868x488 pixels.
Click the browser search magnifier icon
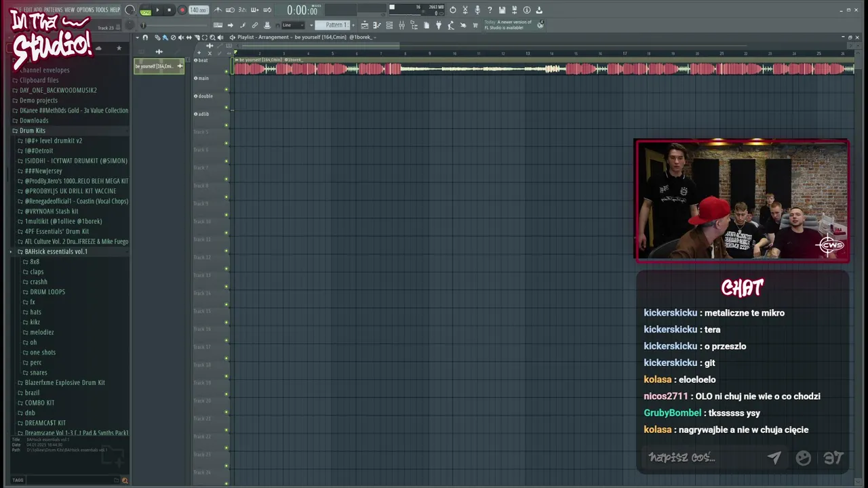click(125, 480)
